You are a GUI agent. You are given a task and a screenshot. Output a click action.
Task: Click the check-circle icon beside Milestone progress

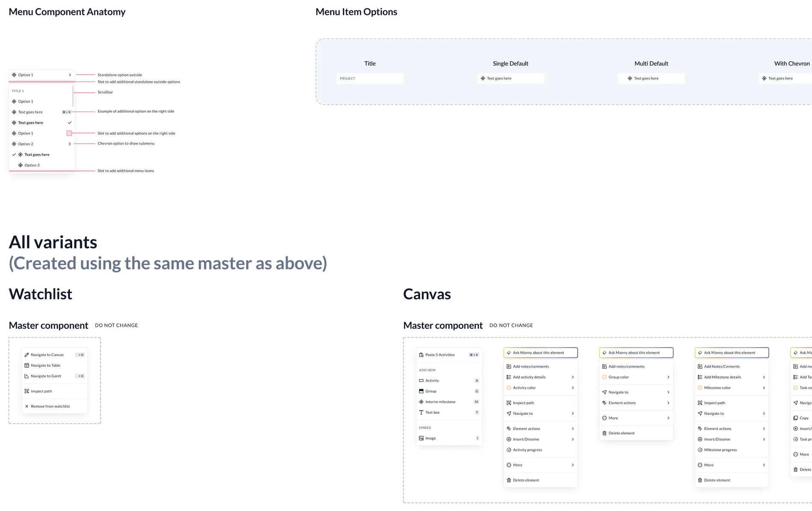pos(700,450)
